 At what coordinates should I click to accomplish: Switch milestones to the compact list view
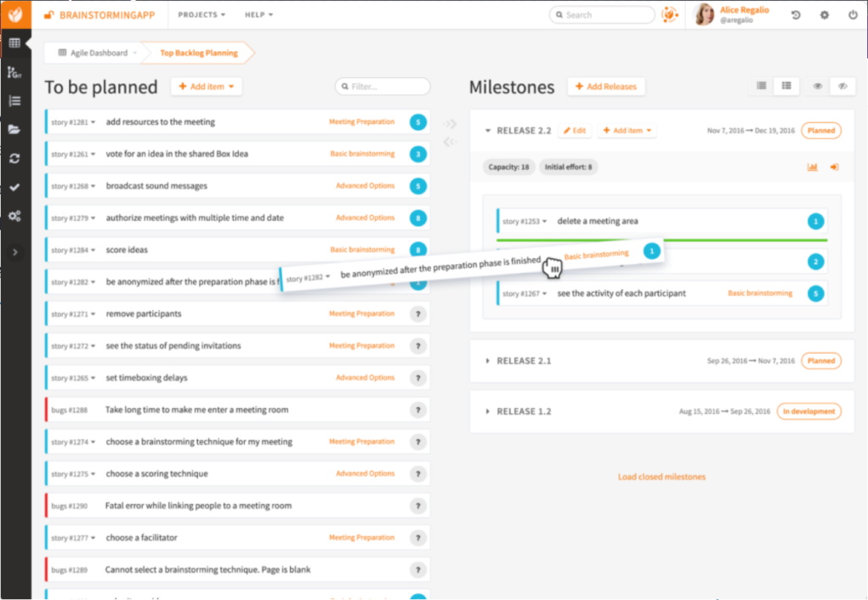[x=762, y=86]
